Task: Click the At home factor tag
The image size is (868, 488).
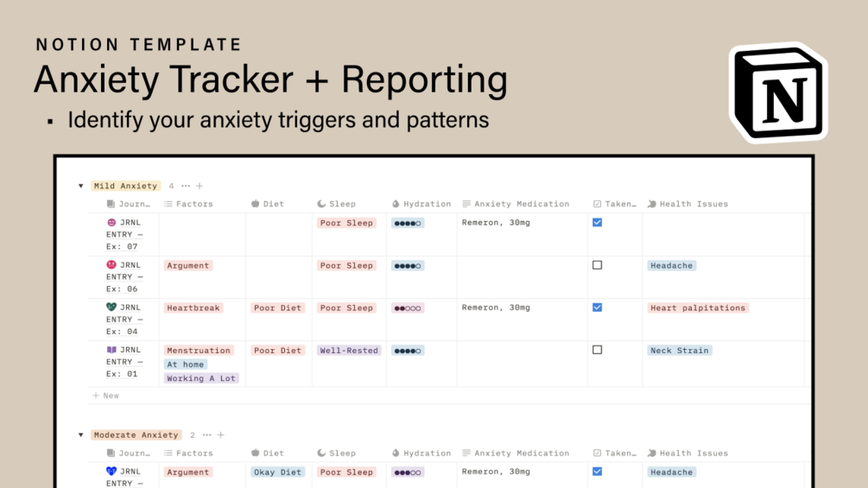Action: point(186,364)
